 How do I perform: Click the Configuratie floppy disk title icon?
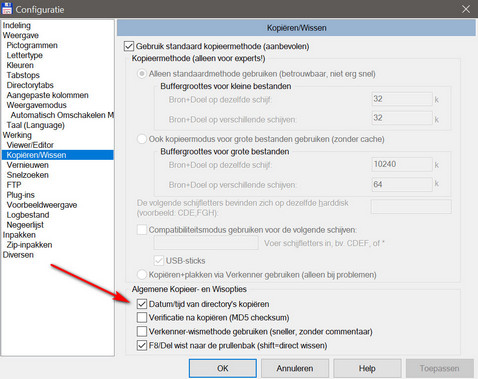pos(7,8)
